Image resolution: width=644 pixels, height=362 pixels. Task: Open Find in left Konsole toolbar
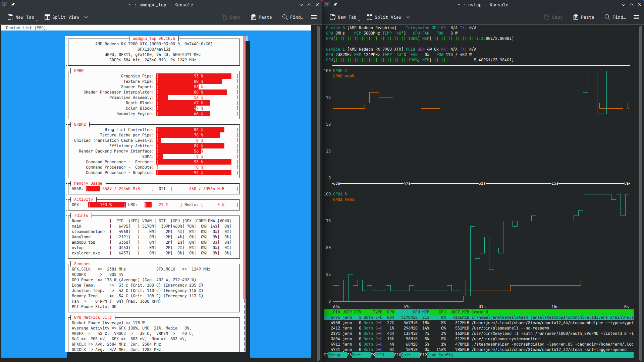click(292, 17)
